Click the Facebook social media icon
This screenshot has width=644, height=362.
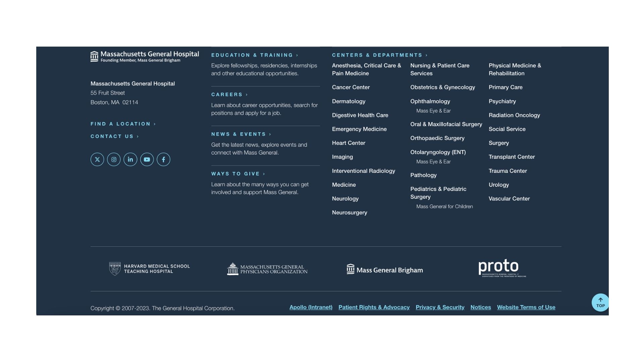tap(164, 159)
